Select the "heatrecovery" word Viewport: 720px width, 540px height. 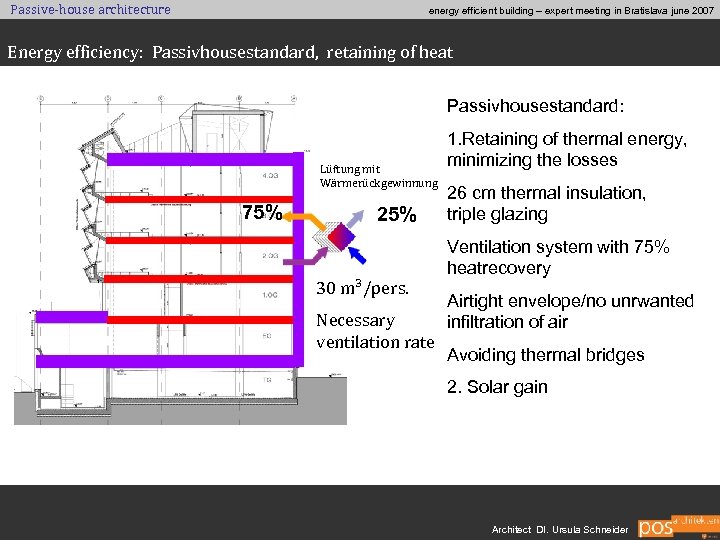(x=499, y=268)
